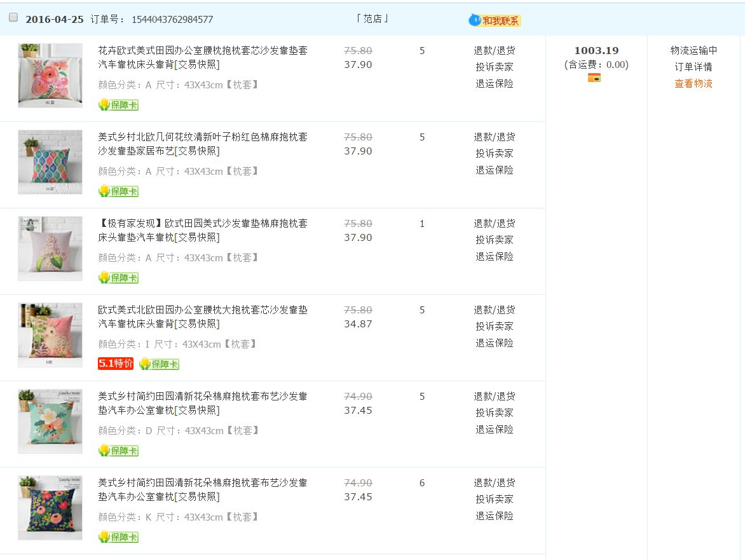Viewport: 745px width, 560px height.
Task: Open color K 美式乡村简约田园 item title
Action: coord(203,489)
